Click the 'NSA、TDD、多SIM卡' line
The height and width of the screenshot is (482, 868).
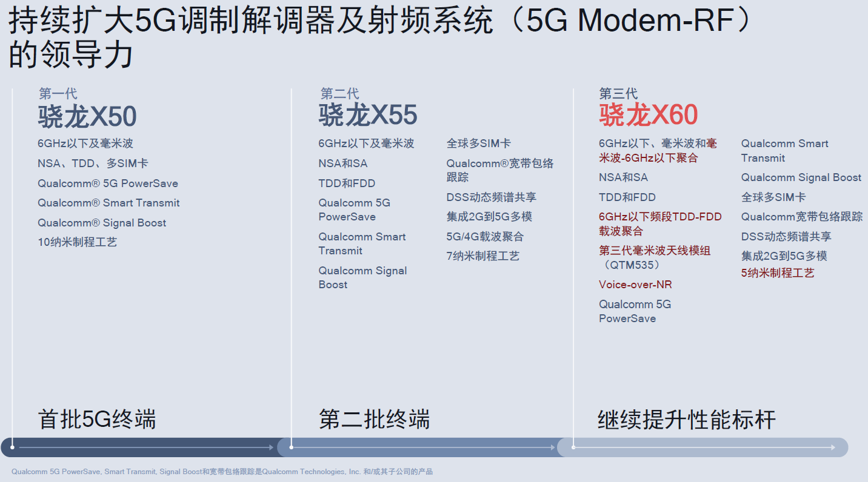pos(93,163)
